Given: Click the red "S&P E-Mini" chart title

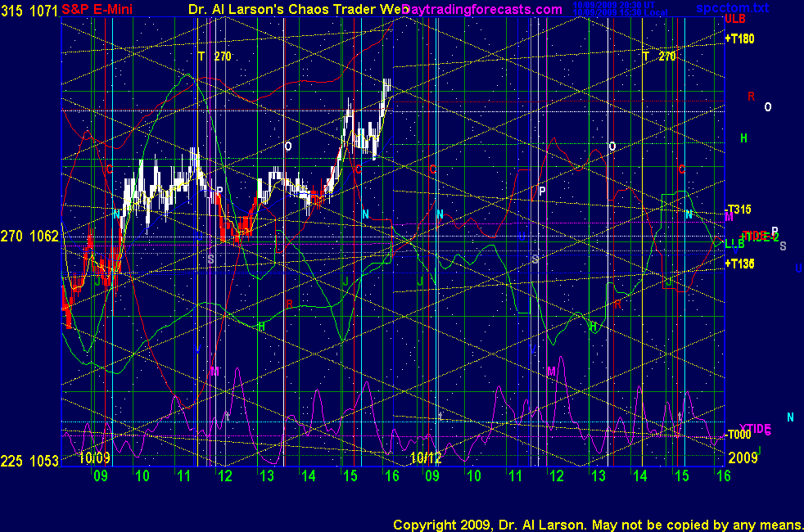Looking at the screenshot, I should [97, 9].
